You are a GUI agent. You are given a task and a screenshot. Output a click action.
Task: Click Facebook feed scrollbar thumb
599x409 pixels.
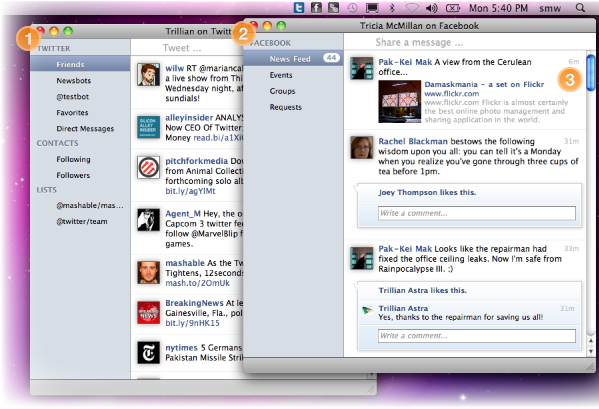(591, 73)
